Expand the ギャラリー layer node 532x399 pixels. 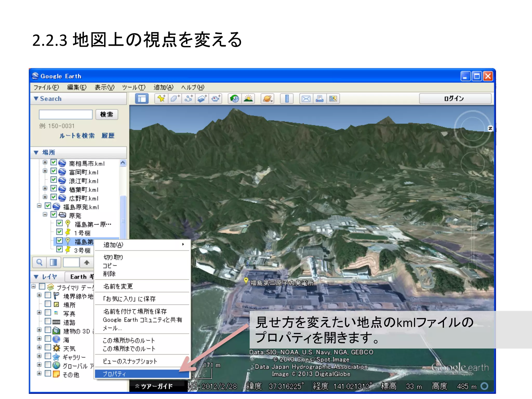click(x=39, y=356)
